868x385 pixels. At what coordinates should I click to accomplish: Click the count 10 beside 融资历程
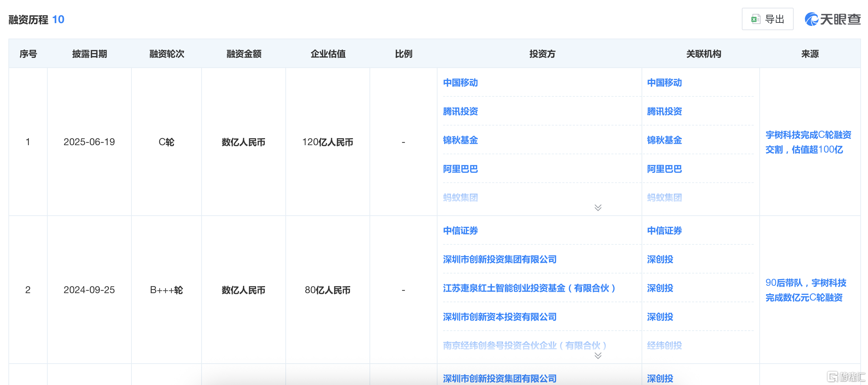[x=58, y=20]
